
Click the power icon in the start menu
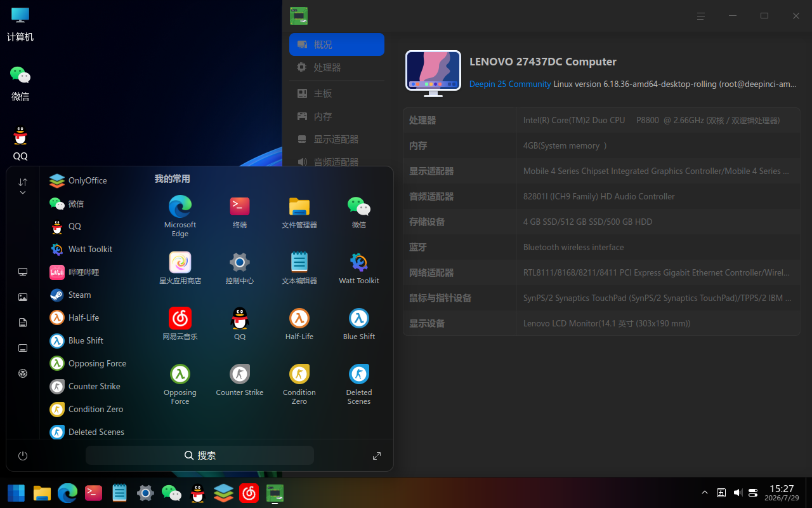click(x=23, y=456)
